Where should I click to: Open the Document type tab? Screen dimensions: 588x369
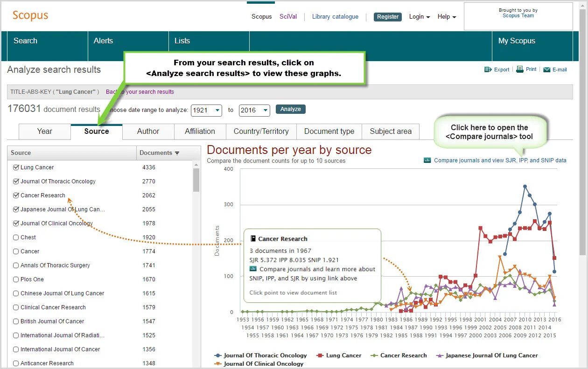pos(329,132)
